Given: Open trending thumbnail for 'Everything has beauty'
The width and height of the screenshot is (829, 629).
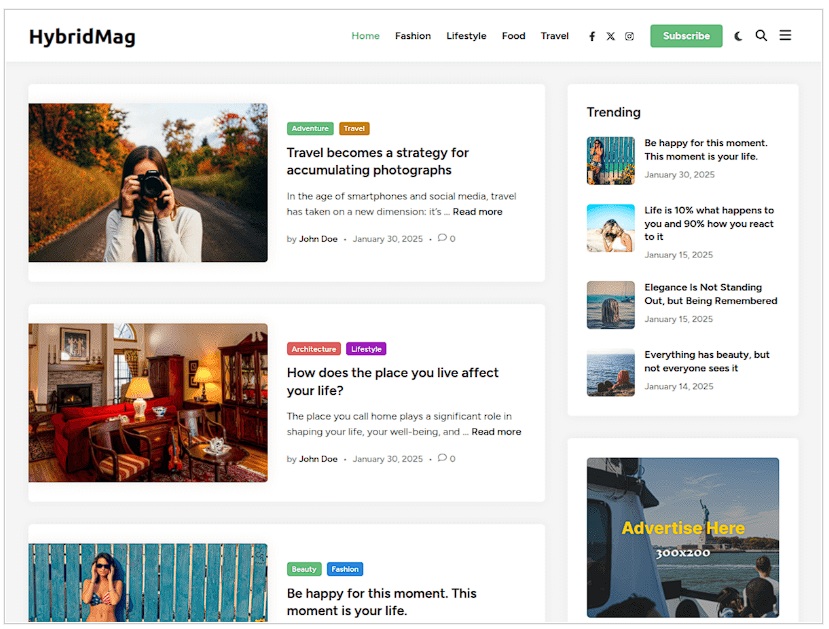Looking at the screenshot, I should (611, 372).
